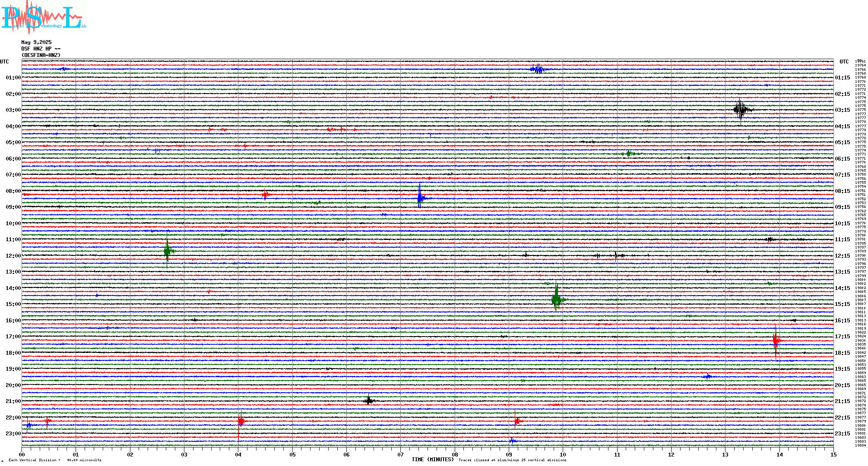868x466 pixels.
Task: Click the 10:00 hour label
Action: coord(13,224)
